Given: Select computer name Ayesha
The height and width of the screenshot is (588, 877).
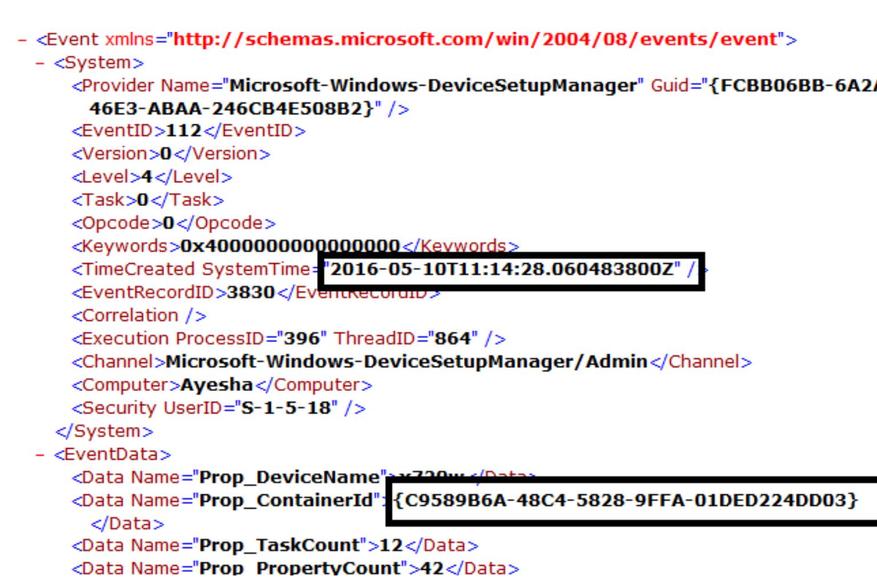Looking at the screenshot, I should pyautogui.click(x=217, y=385).
